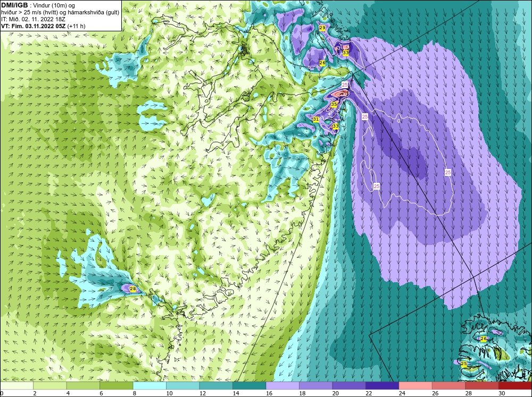This screenshot has width=532, height=397.
Task: Pick the 22–24 m/s deep indigo swatch
Action: (383, 386)
